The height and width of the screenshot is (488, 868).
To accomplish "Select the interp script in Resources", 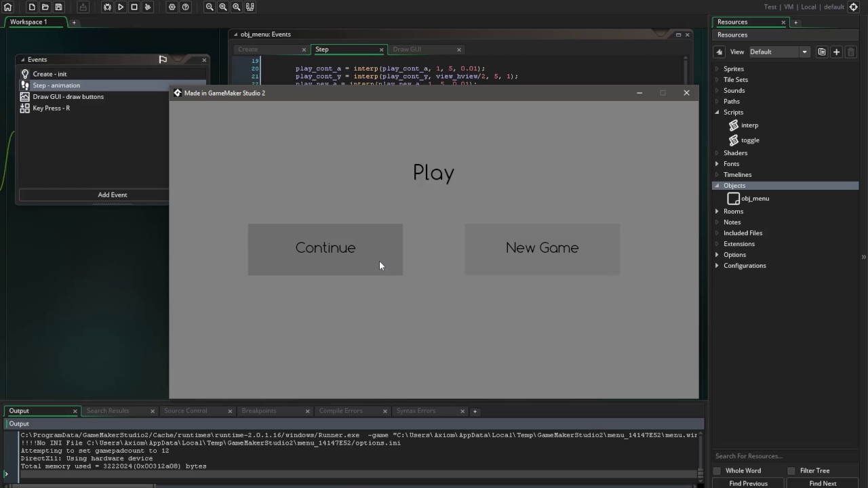I will 749,125.
